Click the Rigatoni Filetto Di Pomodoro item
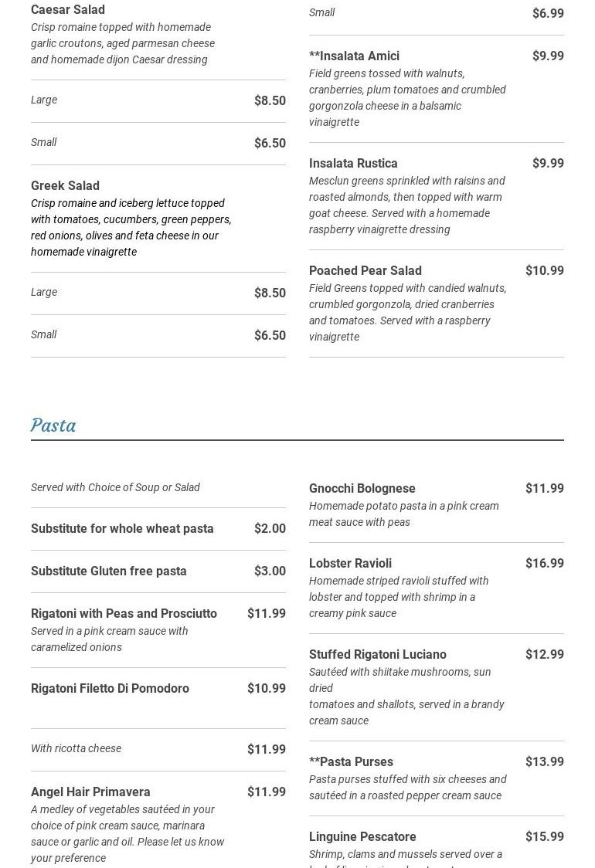The width and height of the screenshot is (595, 868). point(110,689)
